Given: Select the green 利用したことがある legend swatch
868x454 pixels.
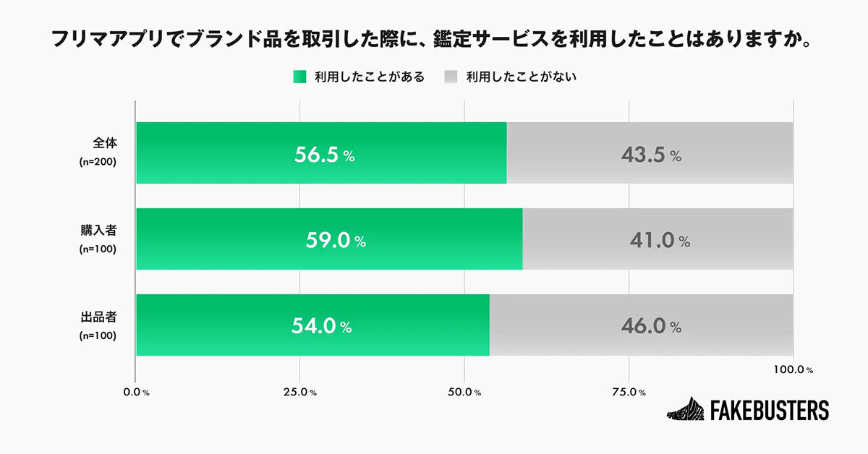Looking at the screenshot, I should click(300, 76).
